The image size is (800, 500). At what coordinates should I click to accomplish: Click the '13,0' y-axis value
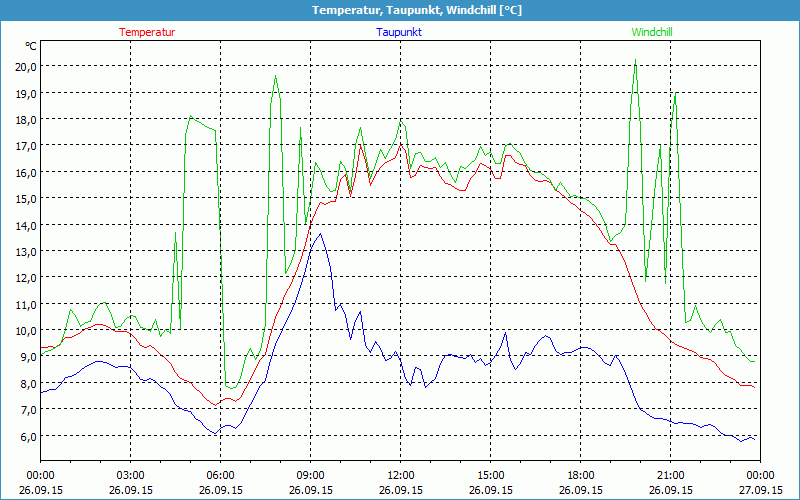26,252
